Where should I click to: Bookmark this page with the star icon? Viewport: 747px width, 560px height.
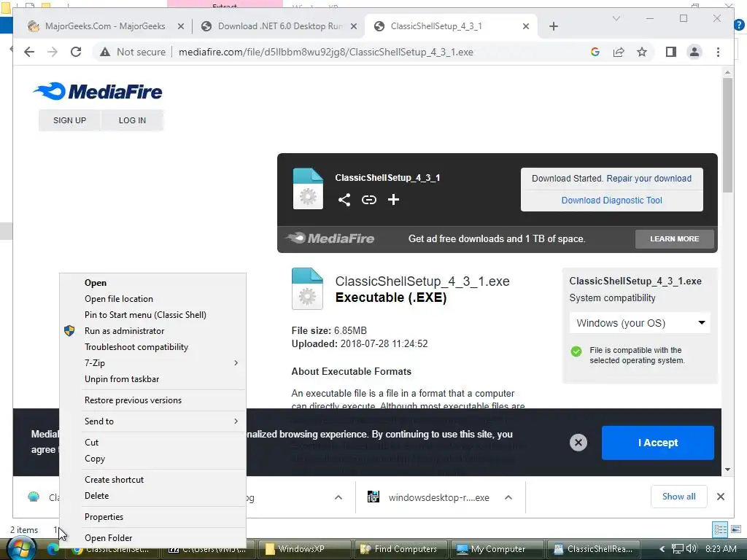tap(642, 52)
